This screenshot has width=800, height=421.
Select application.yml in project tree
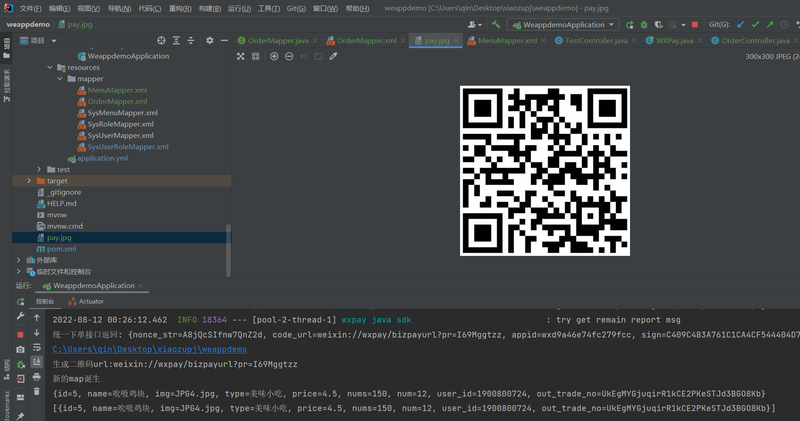(103, 158)
